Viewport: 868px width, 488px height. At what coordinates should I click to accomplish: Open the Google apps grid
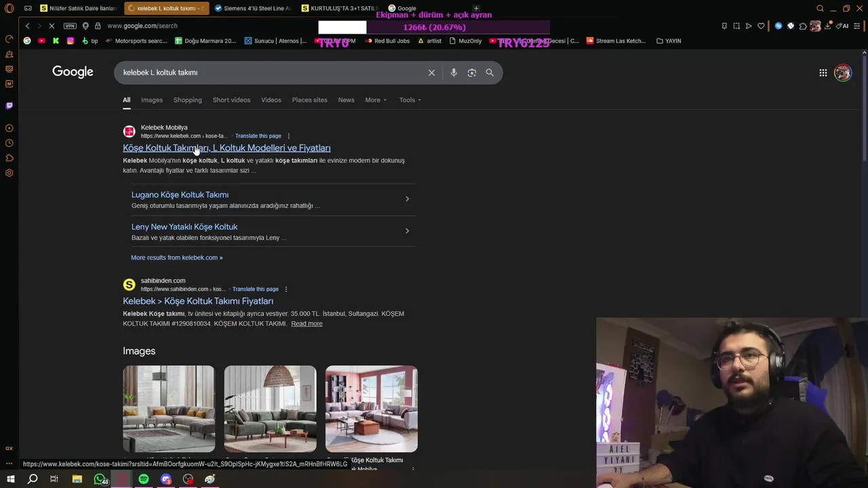coord(823,73)
